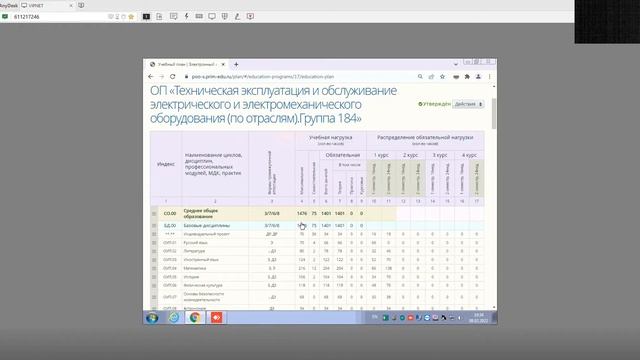Image resolution: width=640 pixels, height=360 pixels.
Task: Click AnyDesk file transfer icon
Action: click(x=159, y=16)
